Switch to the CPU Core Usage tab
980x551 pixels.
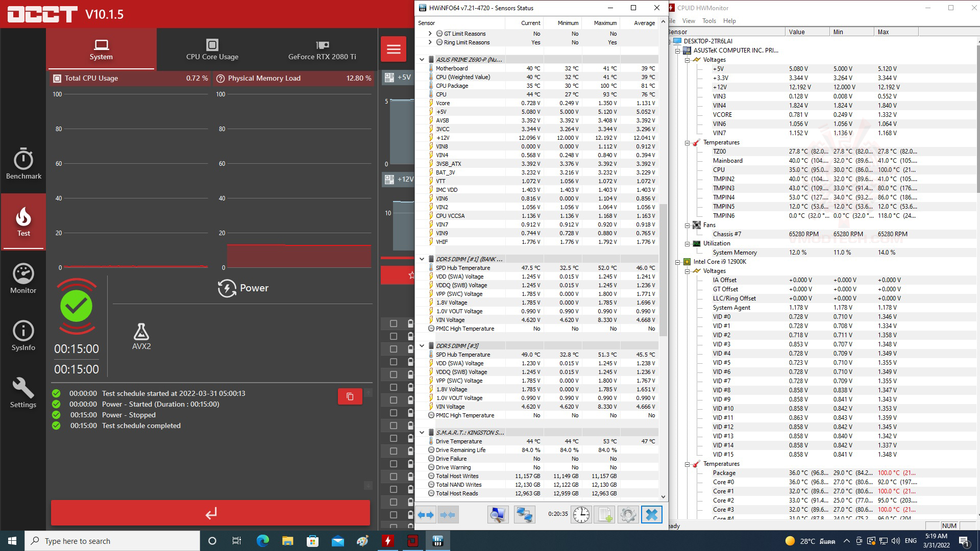pyautogui.click(x=212, y=49)
